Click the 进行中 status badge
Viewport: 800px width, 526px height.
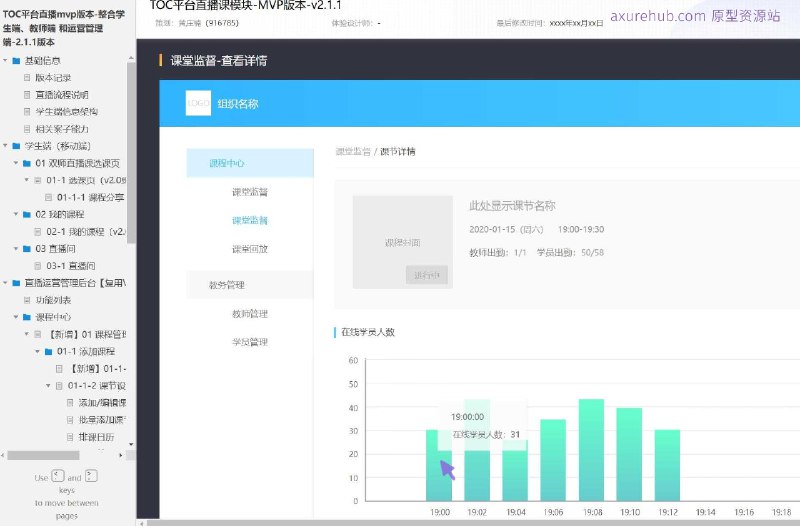coord(427,275)
